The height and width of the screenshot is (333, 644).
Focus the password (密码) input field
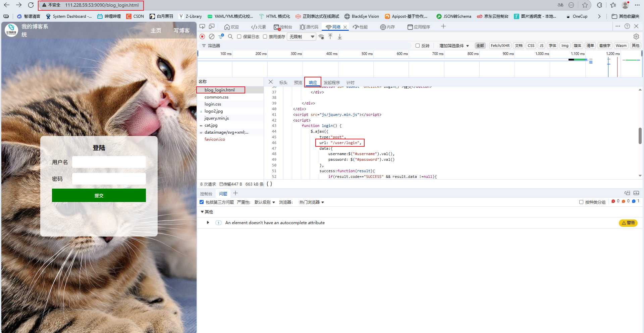(x=109, y=179)
